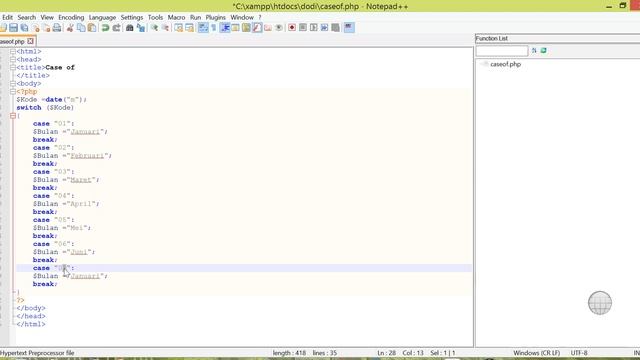Image resolution: width=640 pixels, height=360 pixels.
Task: Collapse the <body> fold marker
Action: point(13,84)
